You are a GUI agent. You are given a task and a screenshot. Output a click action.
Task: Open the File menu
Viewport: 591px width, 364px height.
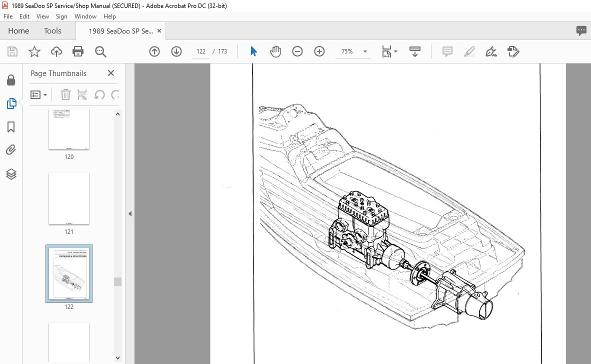(x=8, y=16)
